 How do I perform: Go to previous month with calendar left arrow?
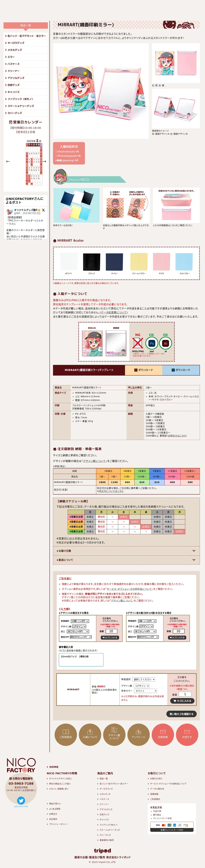(8, 161)
